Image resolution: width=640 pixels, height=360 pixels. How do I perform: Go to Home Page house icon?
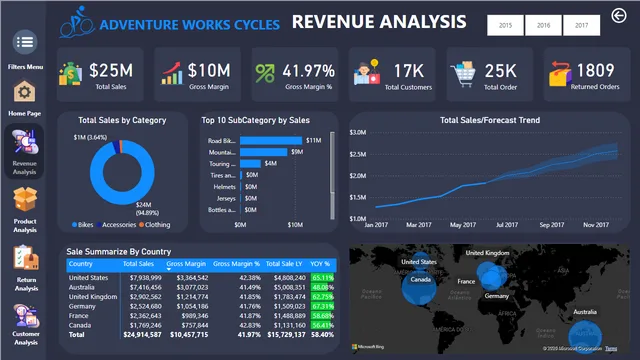(x=24, y=91)
